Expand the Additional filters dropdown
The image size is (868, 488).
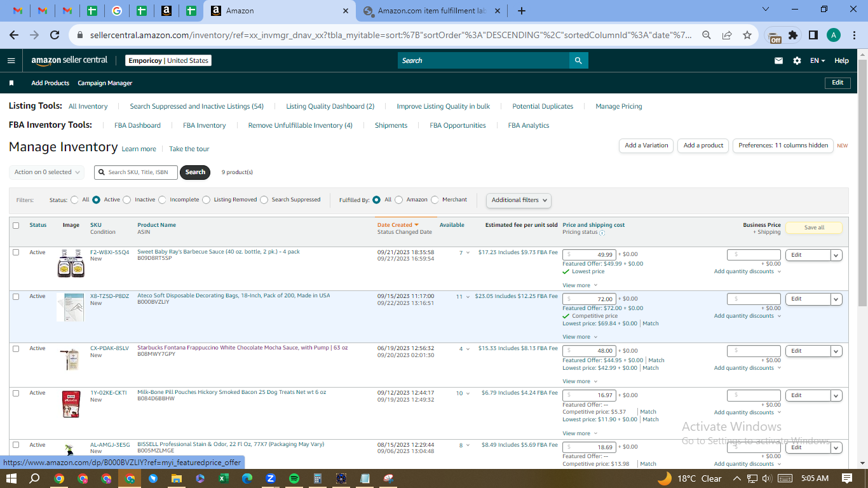click(x=519, y=200)
